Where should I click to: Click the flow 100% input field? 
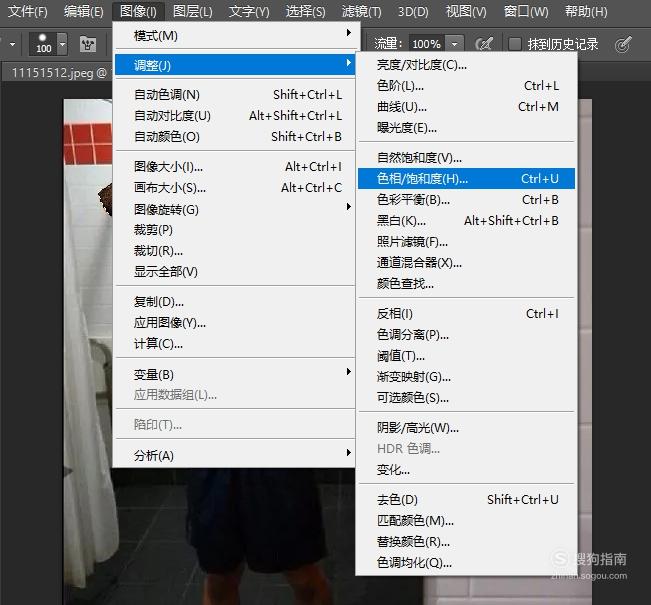pos(427,44)
